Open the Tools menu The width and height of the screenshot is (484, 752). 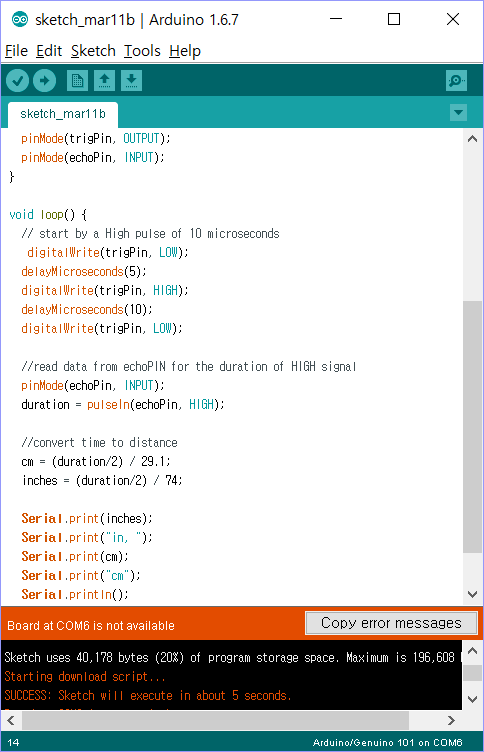coord(142,51)
